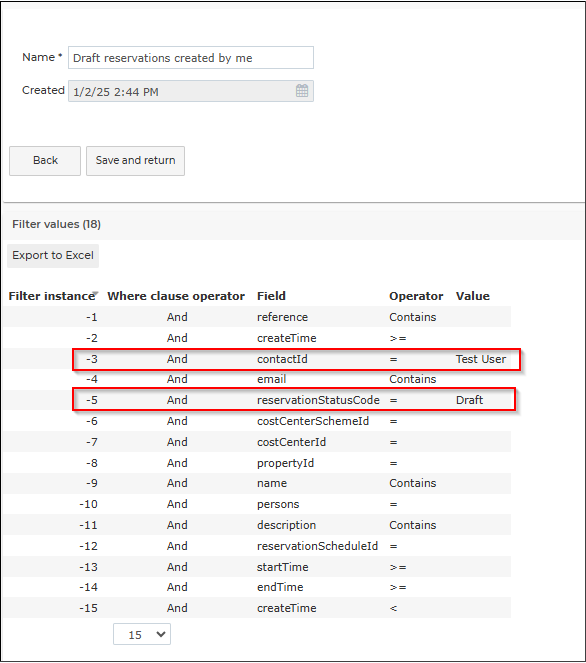Click the Filter instance sort arrow
586x663 pixels.
tap(95, 293)
